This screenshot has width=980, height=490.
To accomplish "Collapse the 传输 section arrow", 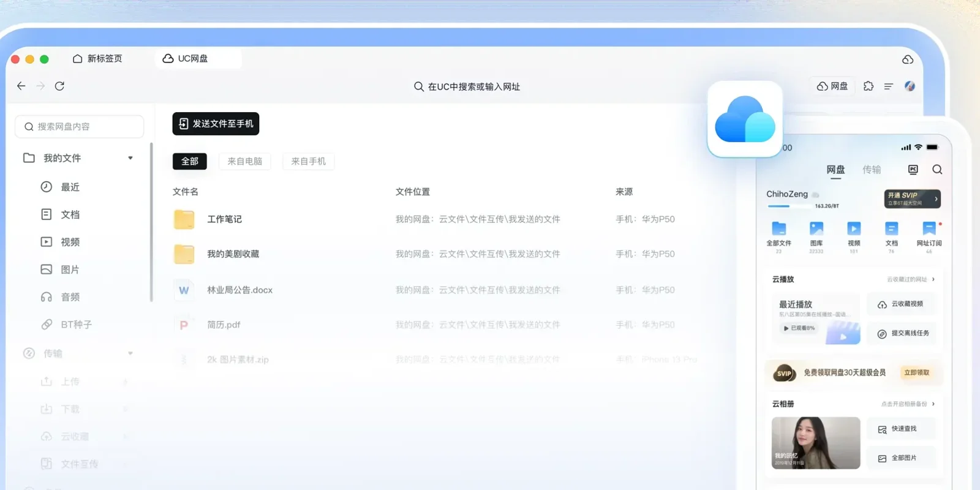I will (x=130, y=353).
